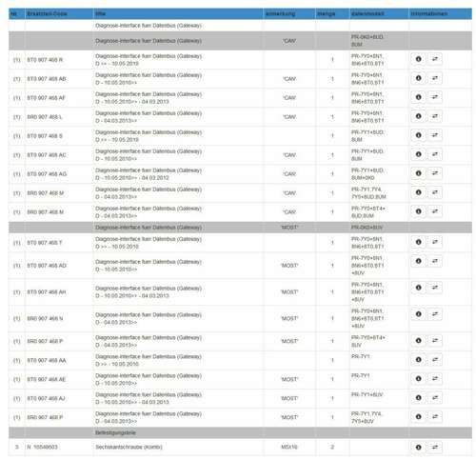Open info icon for 8T0 907 468 AC row
The height and width of the screenshot is (460, 476).
[x=418, y=154]
